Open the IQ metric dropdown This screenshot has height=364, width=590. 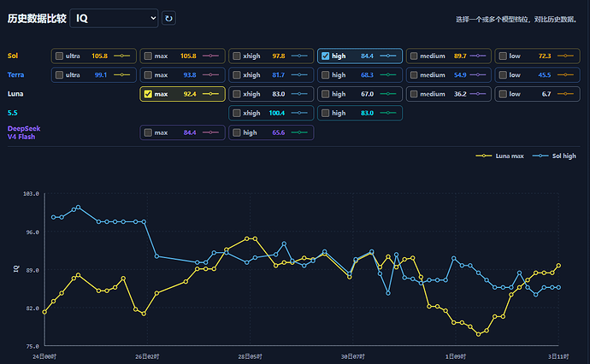114,18
